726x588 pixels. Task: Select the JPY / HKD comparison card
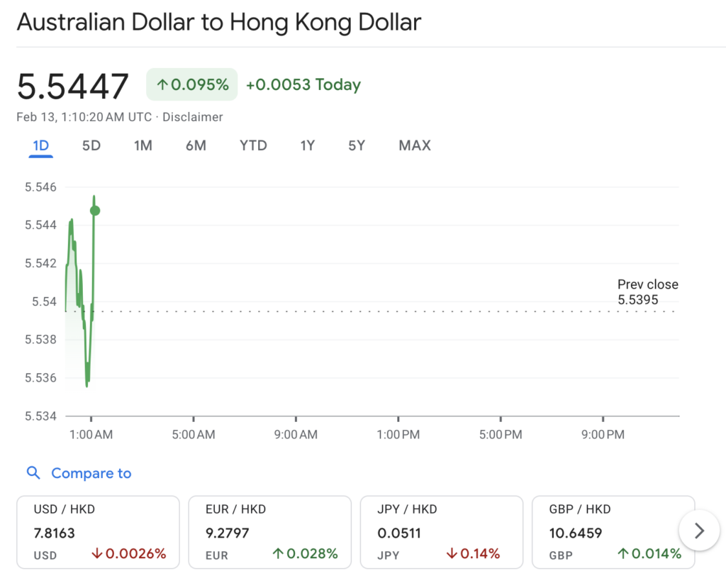pos(441,532)
